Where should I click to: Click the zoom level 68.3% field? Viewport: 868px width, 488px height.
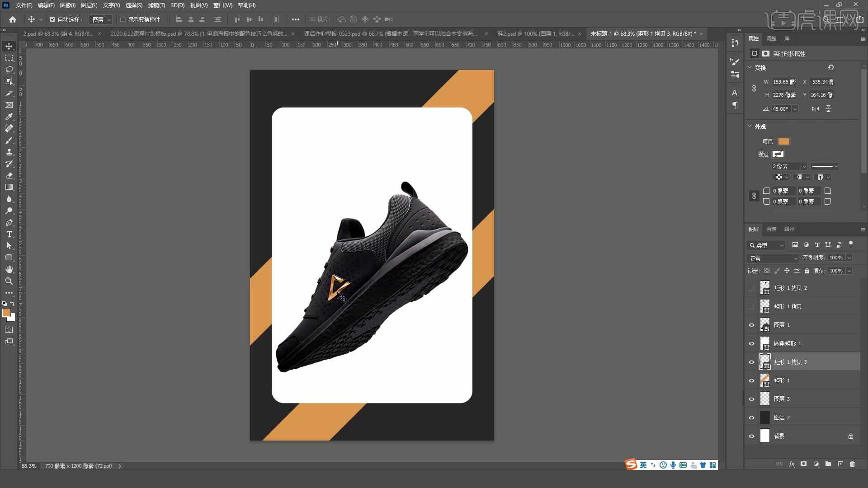click(29, 466)
